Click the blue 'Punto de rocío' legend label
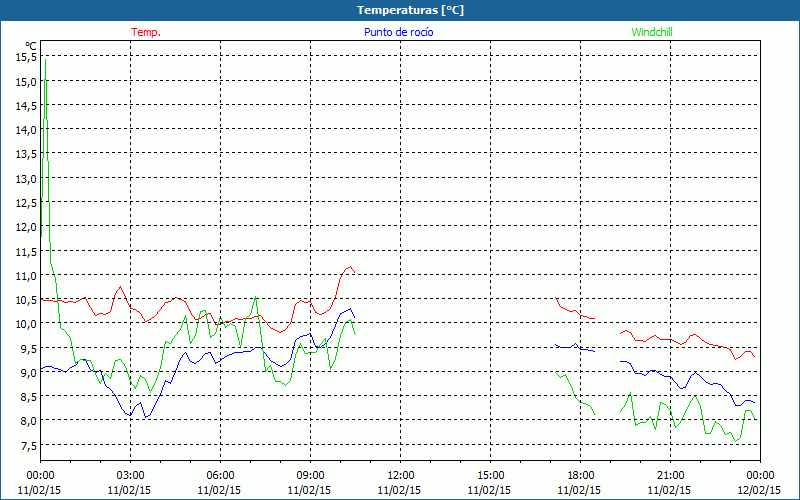 (x=398, y=32)
